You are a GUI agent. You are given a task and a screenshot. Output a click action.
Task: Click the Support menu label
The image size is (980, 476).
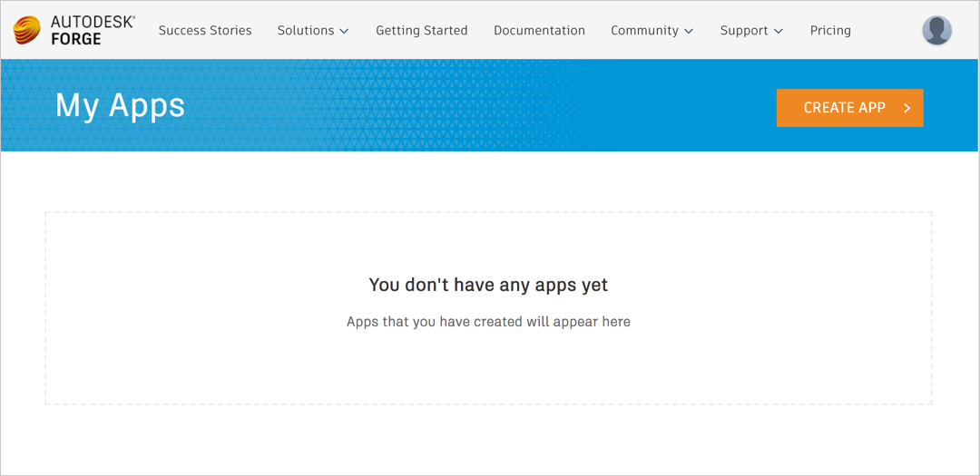click(744, 30)
